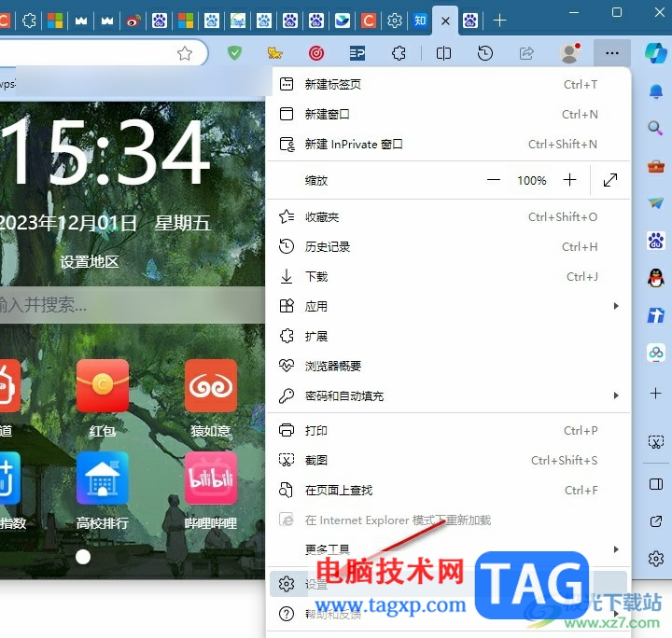Screen dimensions: 672x638
Task: Click the notification bell in sidebar
Action: pyautogui.click(x=656, y=91)
